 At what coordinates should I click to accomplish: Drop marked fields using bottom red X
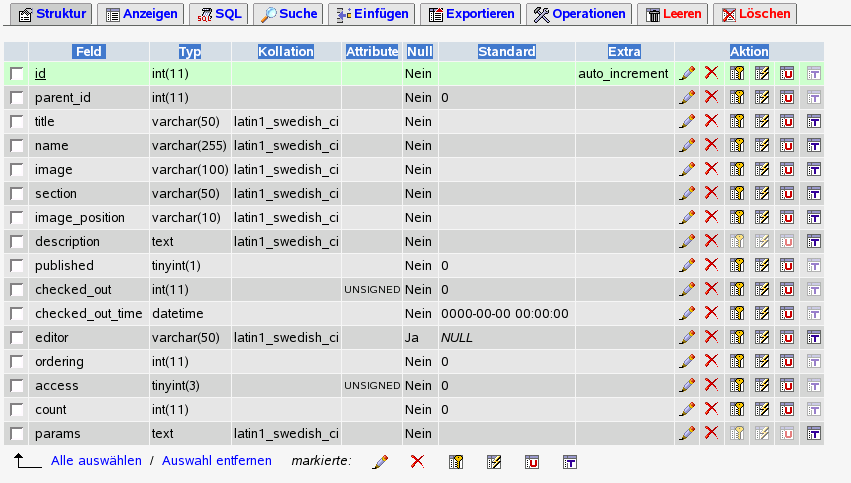tap(418, 461)
